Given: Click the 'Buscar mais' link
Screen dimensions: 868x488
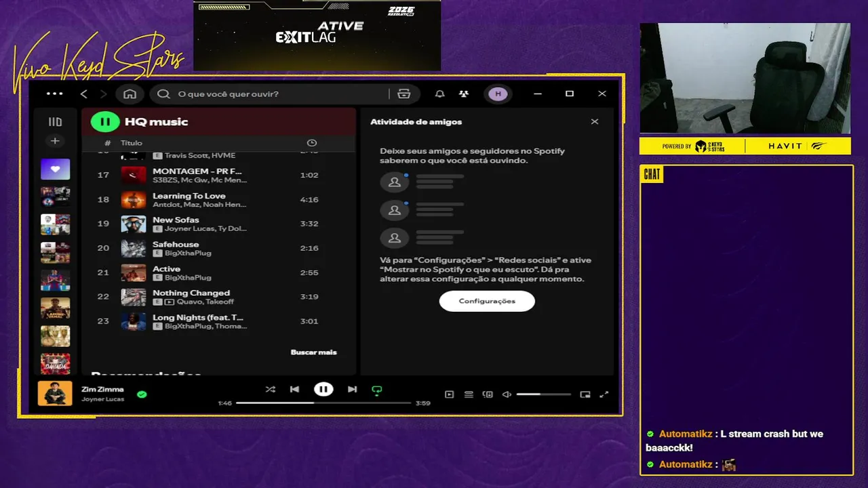Looking at the screenshot, I should point(313,352).
